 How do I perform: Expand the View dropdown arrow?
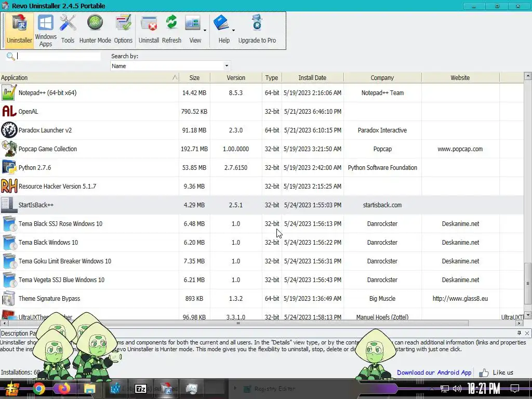click(205, 31)
